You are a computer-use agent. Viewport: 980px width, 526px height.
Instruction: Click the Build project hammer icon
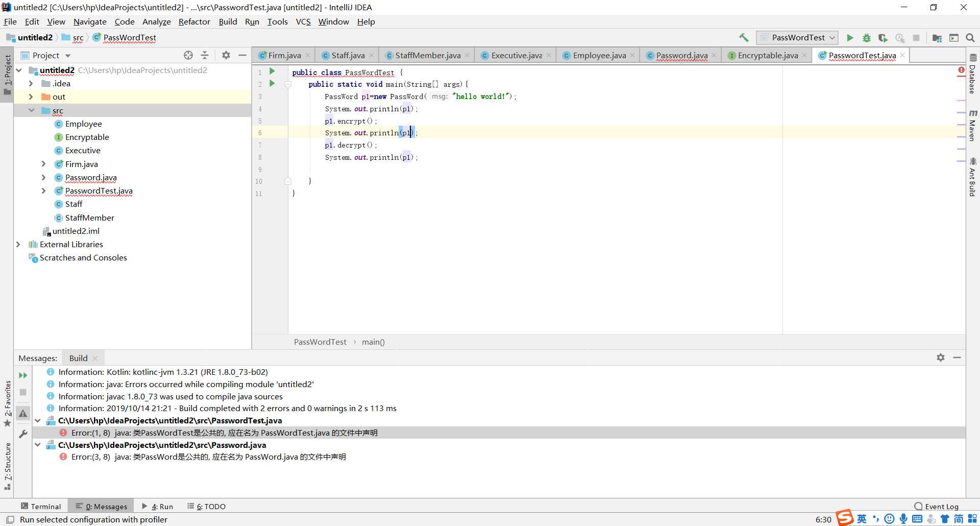click(744, 38)
